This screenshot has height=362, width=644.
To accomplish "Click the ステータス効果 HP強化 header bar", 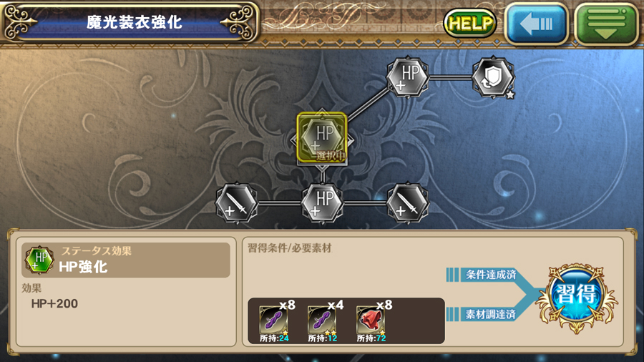I will [126, 260].
